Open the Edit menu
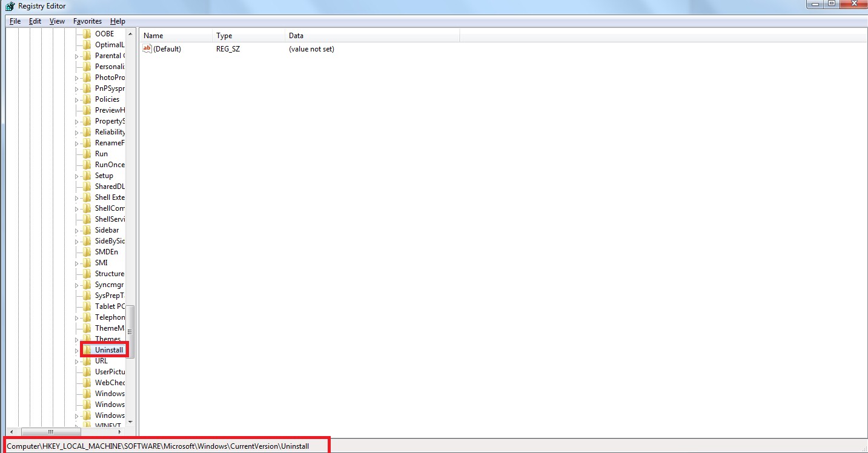The height and width of the screenshot is (453, 868). click(x=35, y=21)
